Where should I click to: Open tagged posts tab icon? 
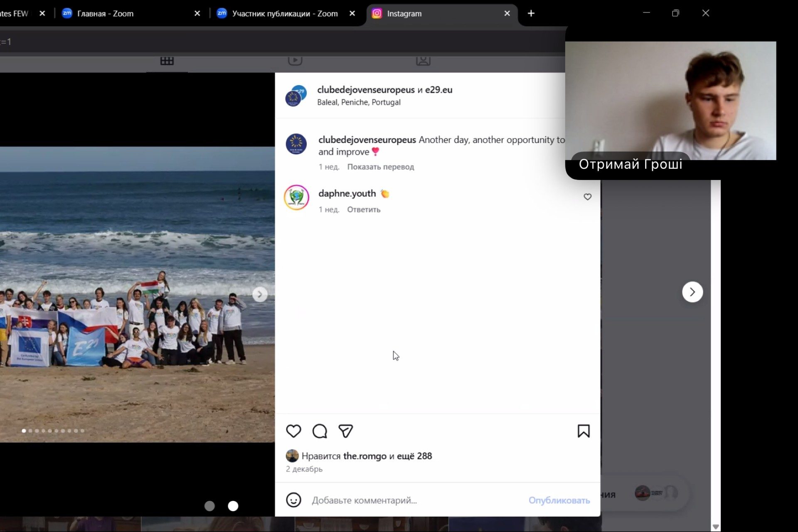click(423, 61)
